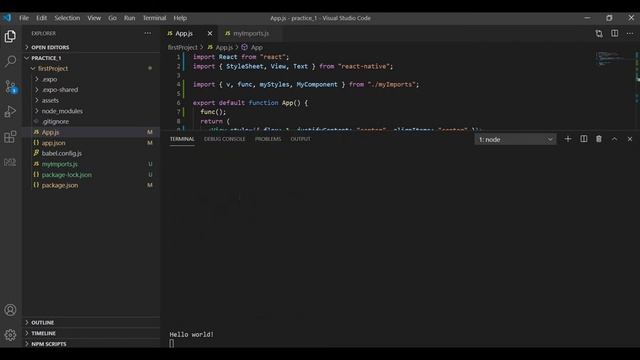Viewport: 640px width, 360px height.
Task: Open app.json in the file tree
Action: click(91, 143)
